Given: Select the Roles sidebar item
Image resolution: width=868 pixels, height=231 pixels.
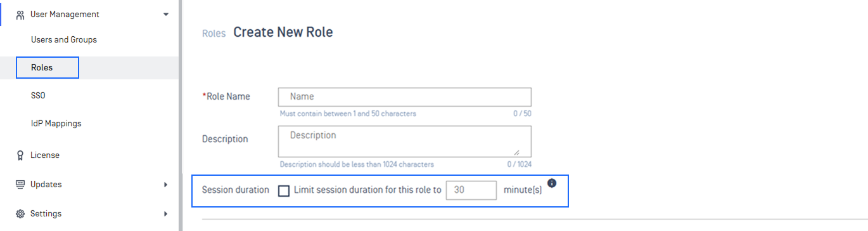Looking at the screenshot, I should tap(47, 67).
